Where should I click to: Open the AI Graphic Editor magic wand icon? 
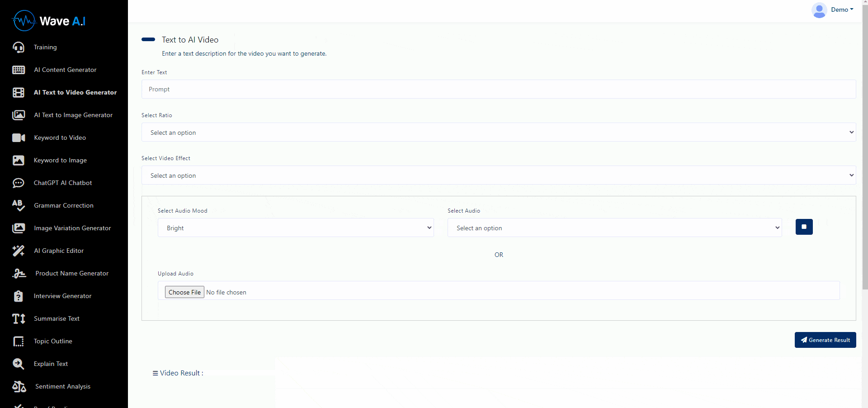[19, 251]
